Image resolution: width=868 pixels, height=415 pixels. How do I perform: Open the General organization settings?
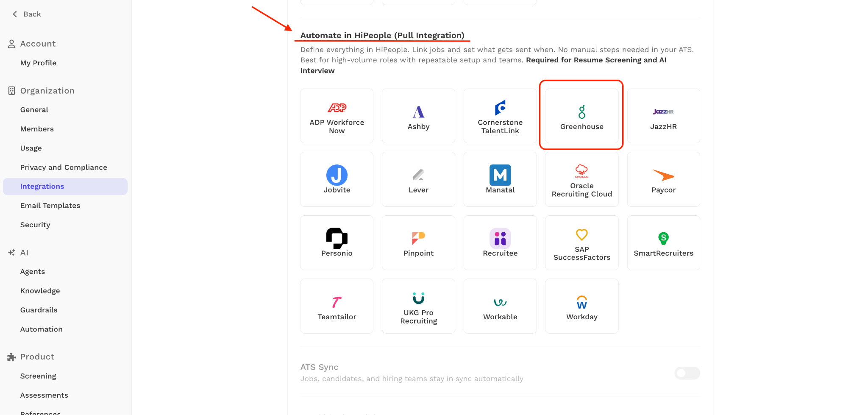(34, 110)
